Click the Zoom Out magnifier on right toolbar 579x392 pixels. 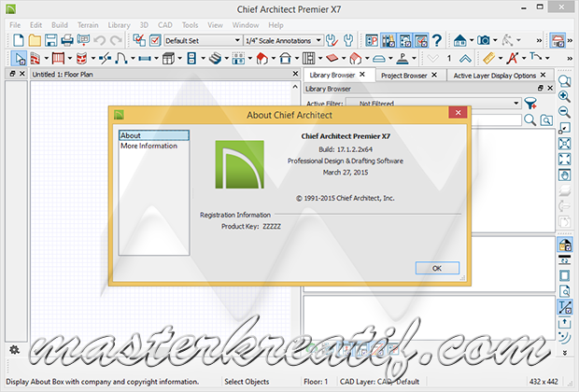click(x=564, y=112)
